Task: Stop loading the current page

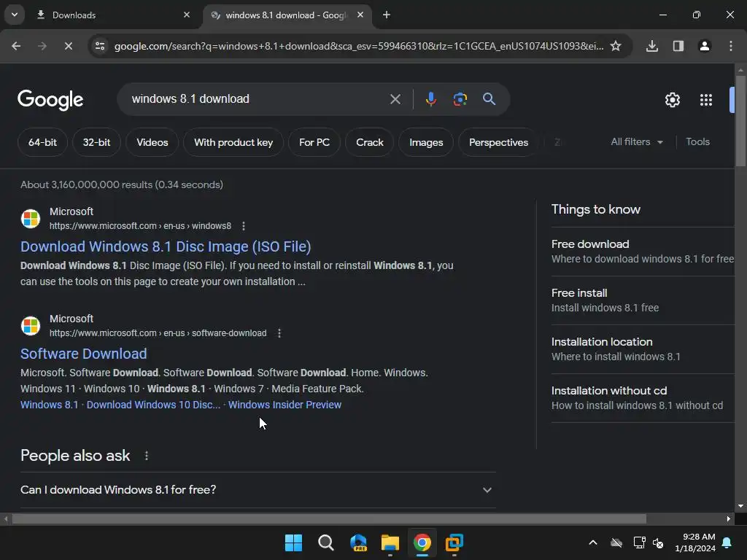Action: click(68, 46)
